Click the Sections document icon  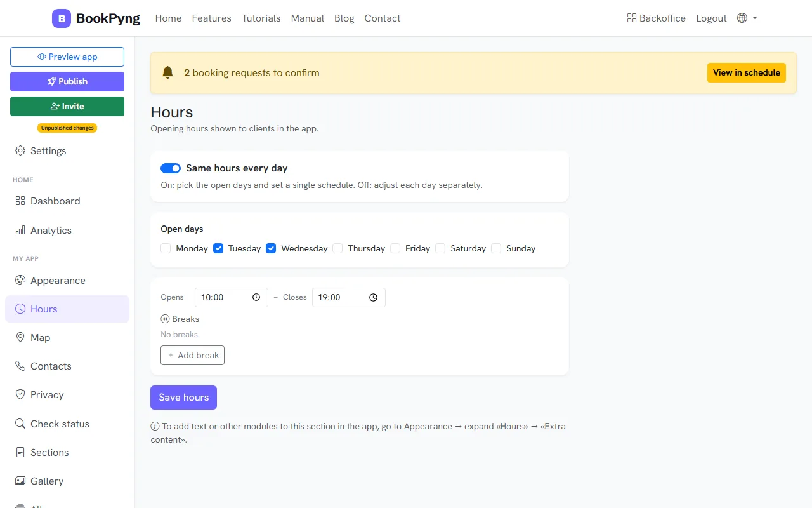[20, 452]
